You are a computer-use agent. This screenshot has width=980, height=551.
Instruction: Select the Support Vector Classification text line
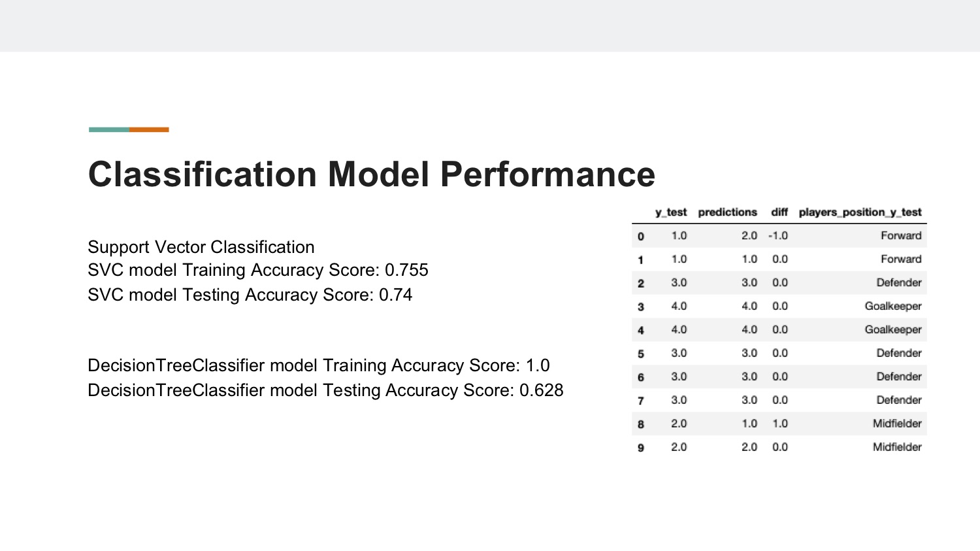pyautogui.click(x=201, y=247)
